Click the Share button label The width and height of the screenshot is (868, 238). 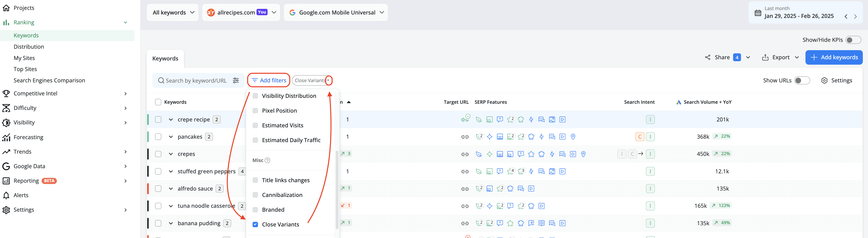coord(722,57)
